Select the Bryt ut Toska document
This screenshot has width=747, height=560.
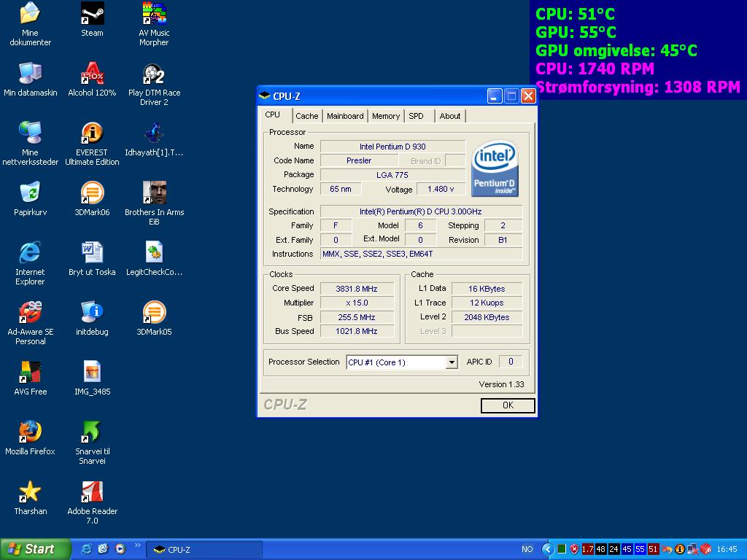[x=92, y=252]
